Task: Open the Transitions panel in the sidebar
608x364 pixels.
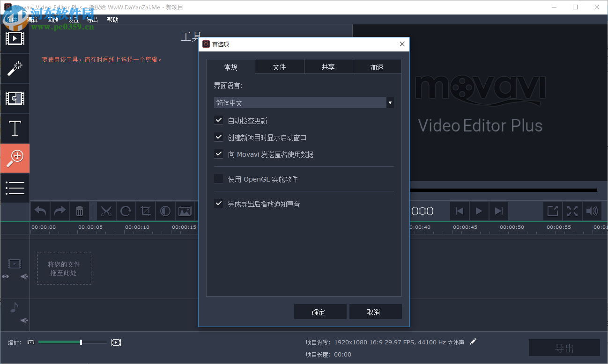Action: pyautogui.click(x=15, y=98)
